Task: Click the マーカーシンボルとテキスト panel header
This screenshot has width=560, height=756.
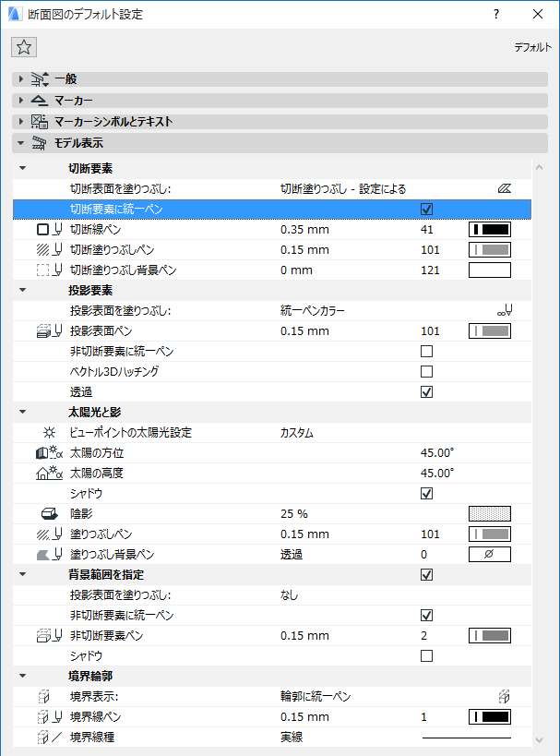Action: coord(113,121)
